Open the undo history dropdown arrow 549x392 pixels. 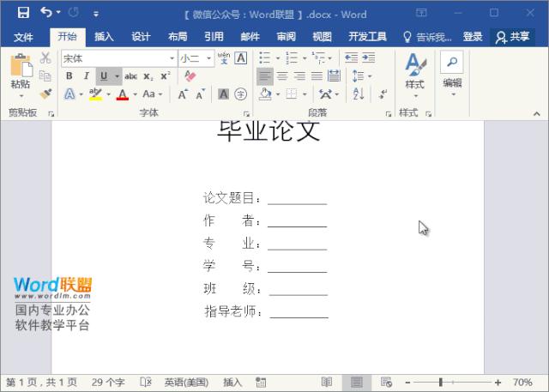point(58,13)
